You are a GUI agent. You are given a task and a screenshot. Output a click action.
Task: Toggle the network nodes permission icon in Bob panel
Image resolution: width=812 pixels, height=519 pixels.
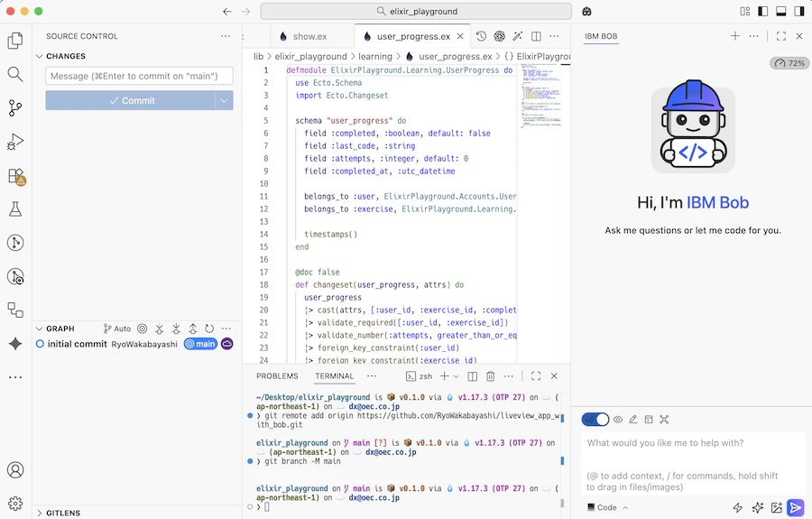(x=664, y=420)
